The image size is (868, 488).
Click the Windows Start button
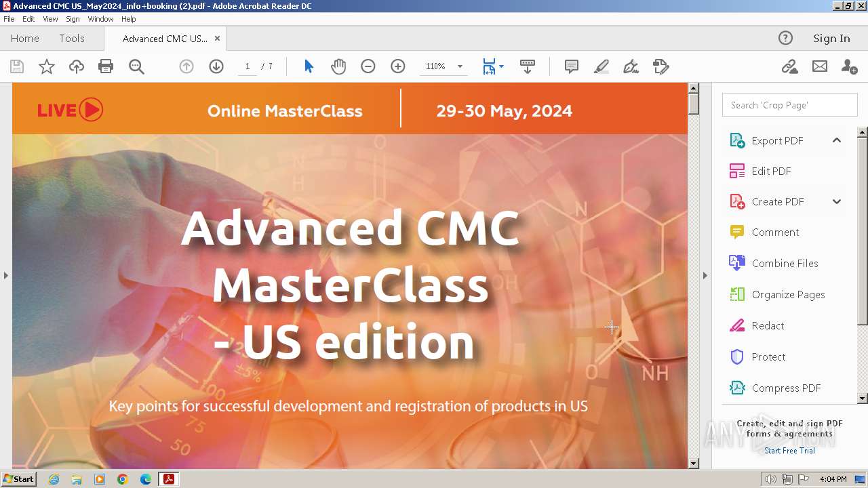18,479
